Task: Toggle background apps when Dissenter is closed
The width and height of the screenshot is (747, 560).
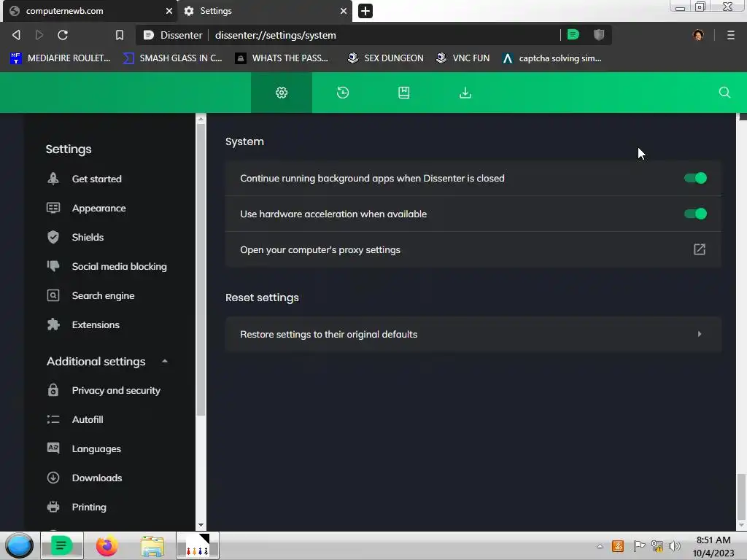Action: (x=695, y=178)
